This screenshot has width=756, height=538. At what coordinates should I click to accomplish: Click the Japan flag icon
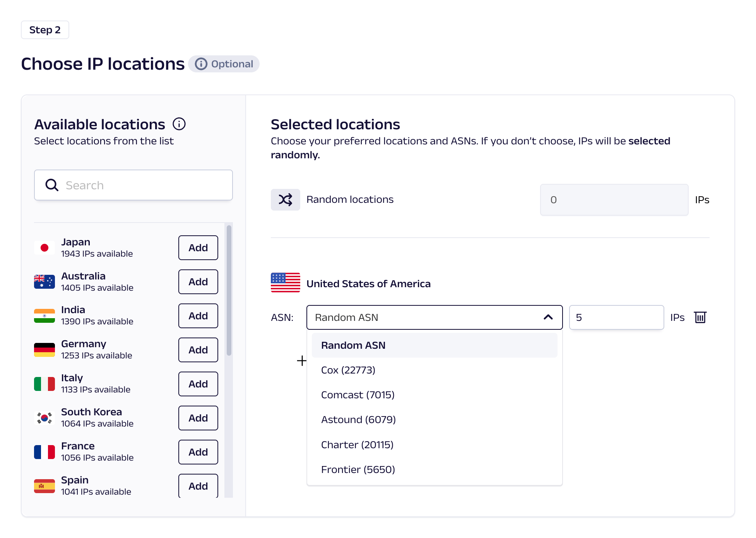[44, 247]
